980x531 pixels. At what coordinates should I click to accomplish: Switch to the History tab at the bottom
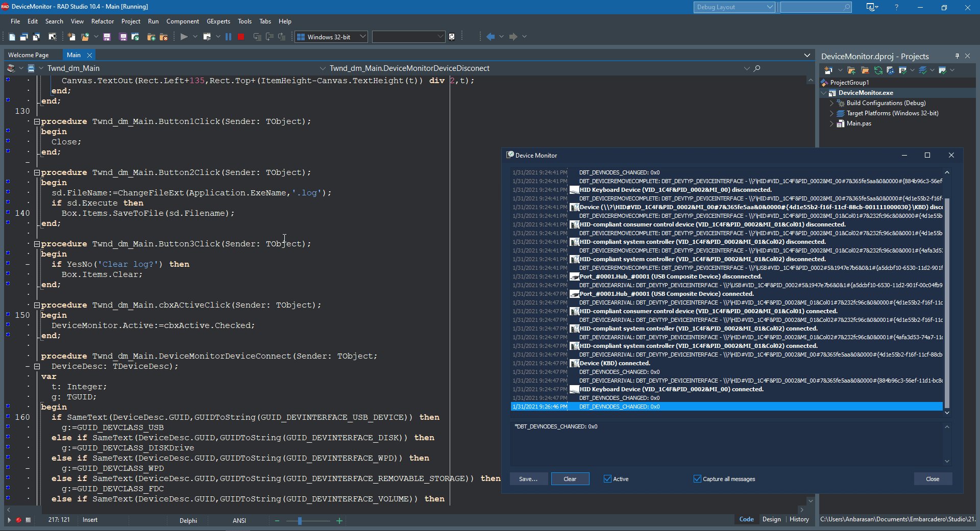[x=799, y=519]
